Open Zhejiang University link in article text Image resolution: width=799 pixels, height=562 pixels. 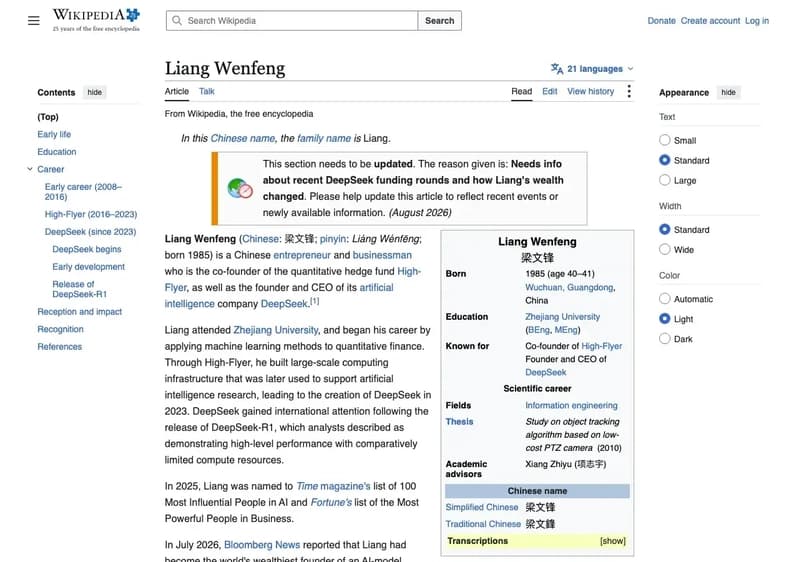pos(276,330)
